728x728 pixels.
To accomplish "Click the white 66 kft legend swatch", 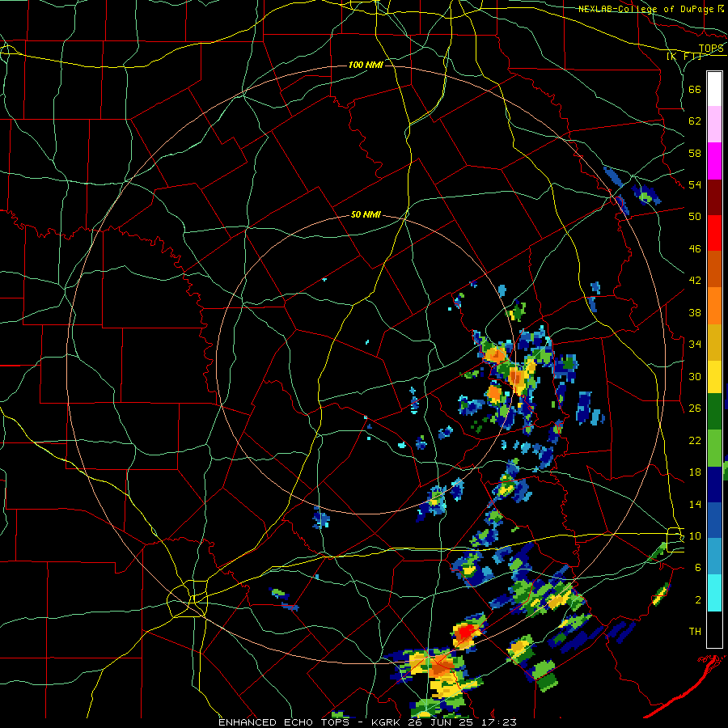I will pos(714,89).
